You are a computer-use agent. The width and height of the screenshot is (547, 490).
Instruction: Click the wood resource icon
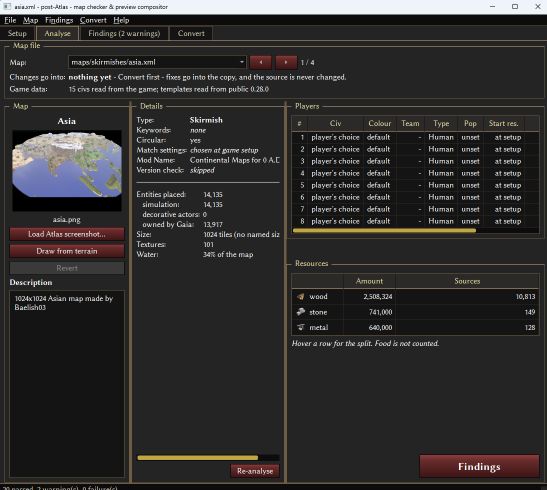coord(301,296)
